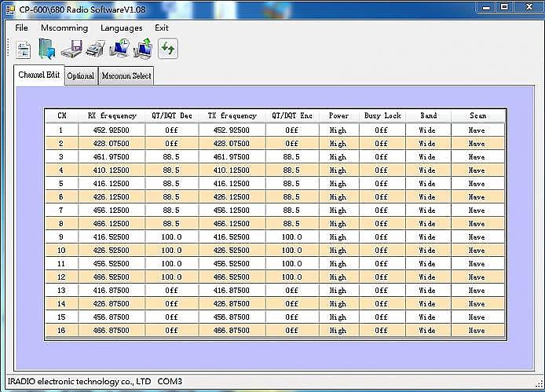Click channel 3 Band cell Wide
Image resolution: width=545 pixels, height=392 pixels.
click(428, 157)
